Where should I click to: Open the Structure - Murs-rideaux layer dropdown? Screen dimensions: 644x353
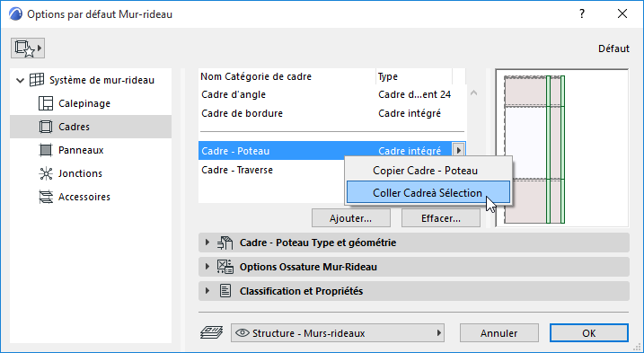[x=338, y=333]
